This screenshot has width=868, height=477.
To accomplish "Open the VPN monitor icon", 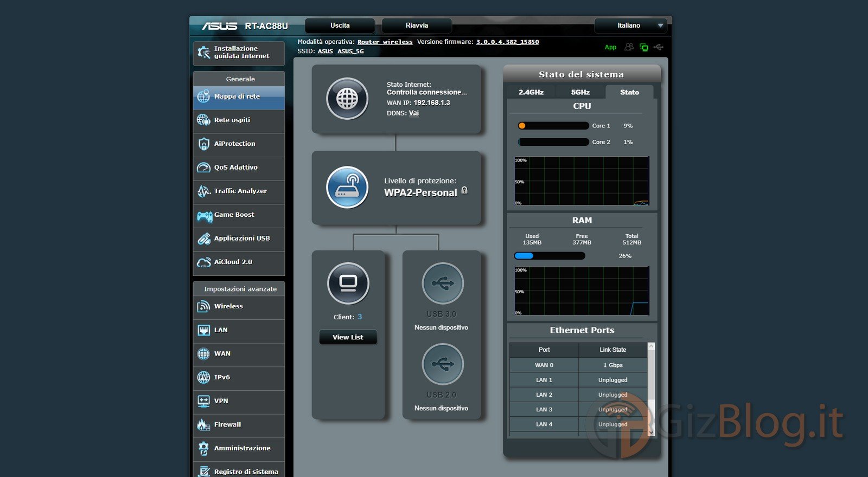I will (203, 401).
